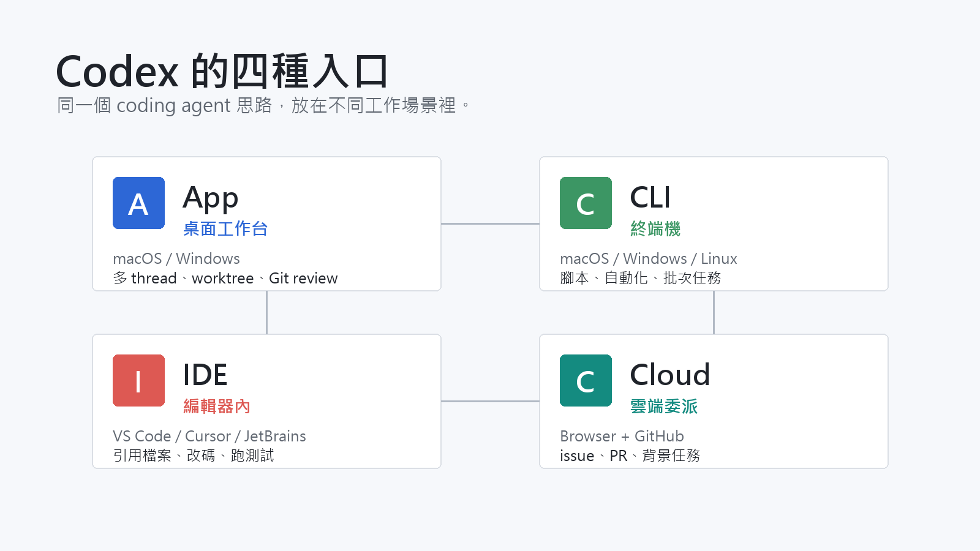980x551 pixels.
Task: Select the green label "終端機"
Action: tap(655, 229)
